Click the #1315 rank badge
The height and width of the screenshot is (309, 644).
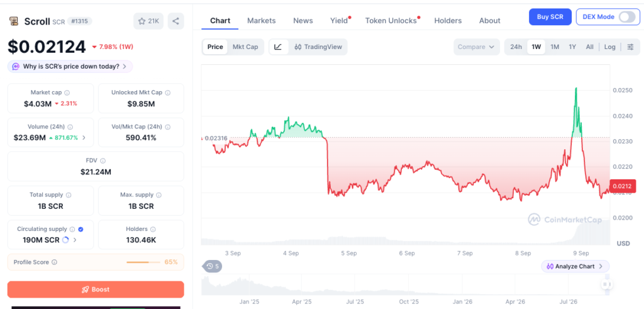[80, 21]
